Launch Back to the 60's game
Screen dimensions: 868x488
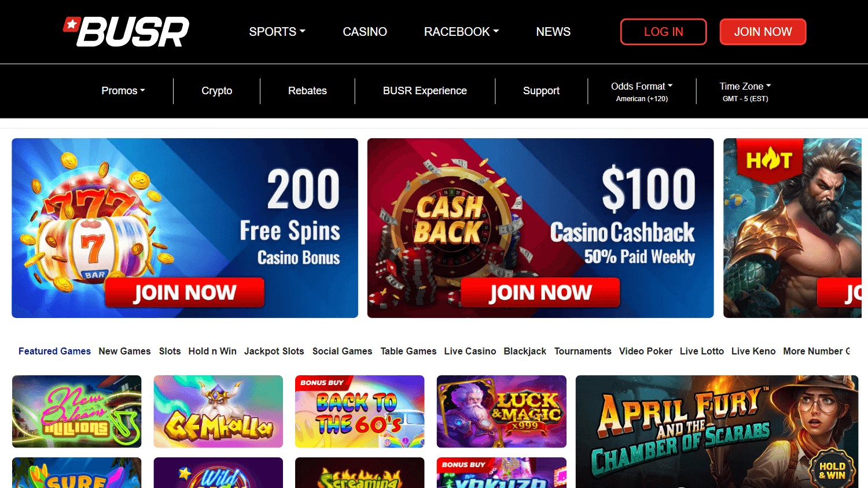tap(360, 411)
